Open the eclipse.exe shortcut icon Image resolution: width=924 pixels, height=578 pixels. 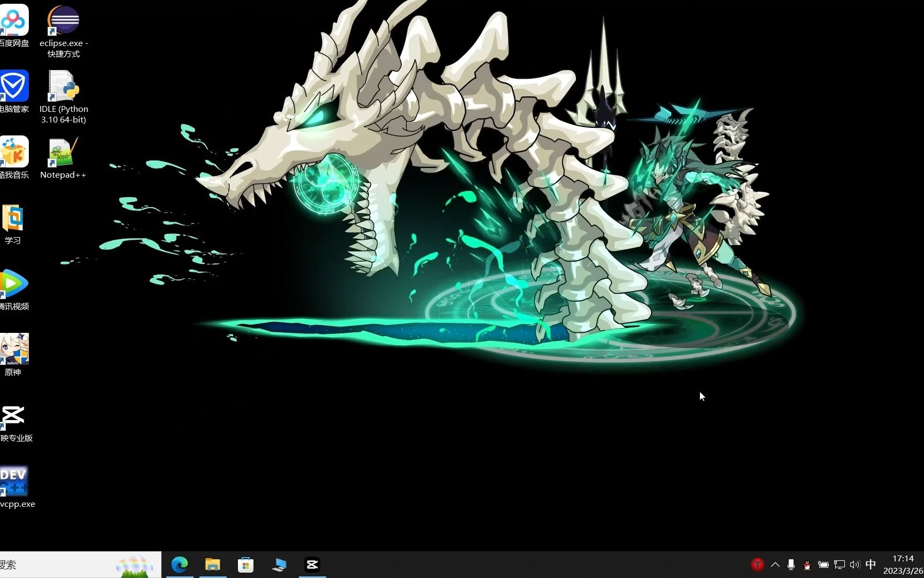click(x=64, y=31)
